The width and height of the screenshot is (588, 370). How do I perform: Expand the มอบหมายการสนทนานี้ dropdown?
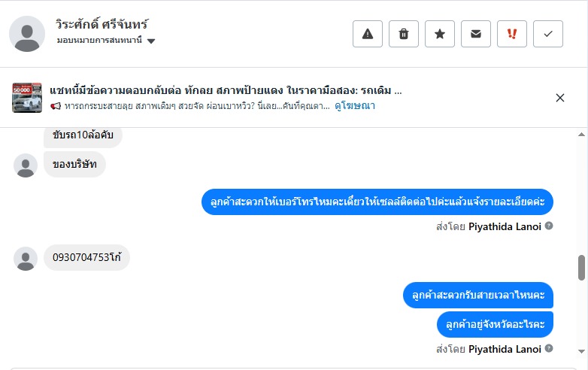pos(151,41)
